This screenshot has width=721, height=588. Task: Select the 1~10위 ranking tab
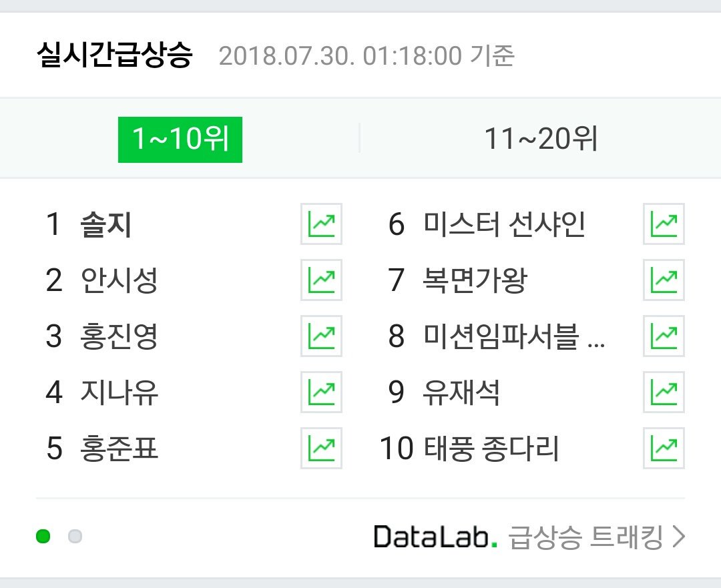coord(180,139)
